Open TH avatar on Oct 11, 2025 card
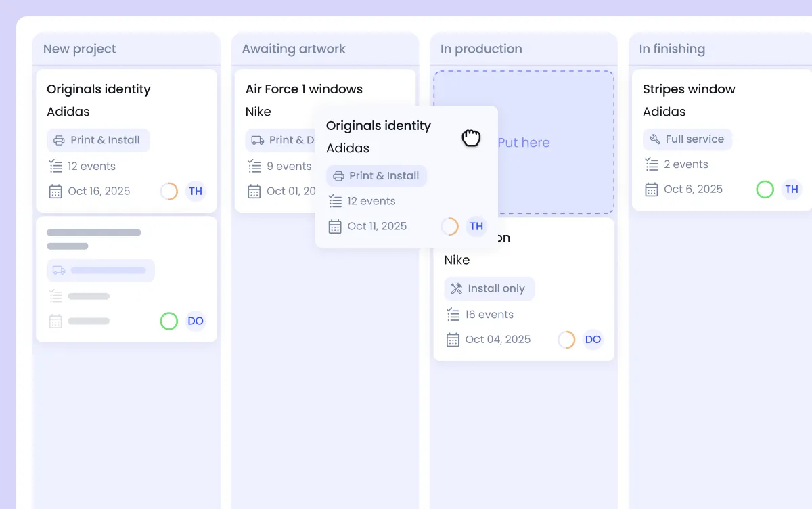The image size is (812, 509). (476, 226)
